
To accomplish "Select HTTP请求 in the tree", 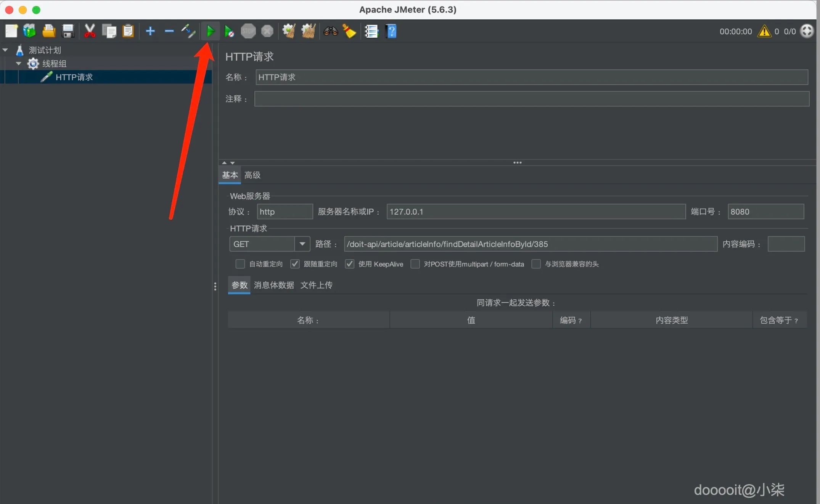I will (x=74, y=77).
